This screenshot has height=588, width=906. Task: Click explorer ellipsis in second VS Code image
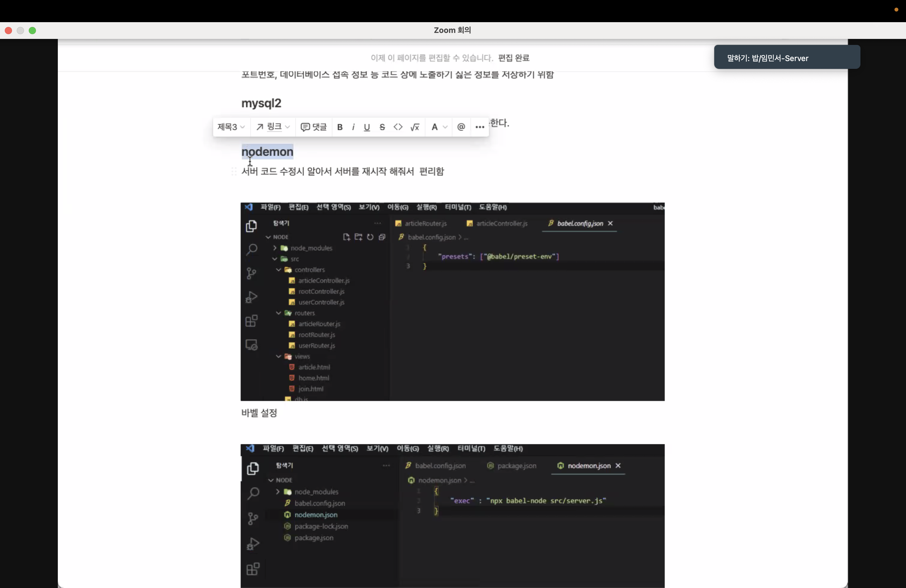(x=386, y=466)
